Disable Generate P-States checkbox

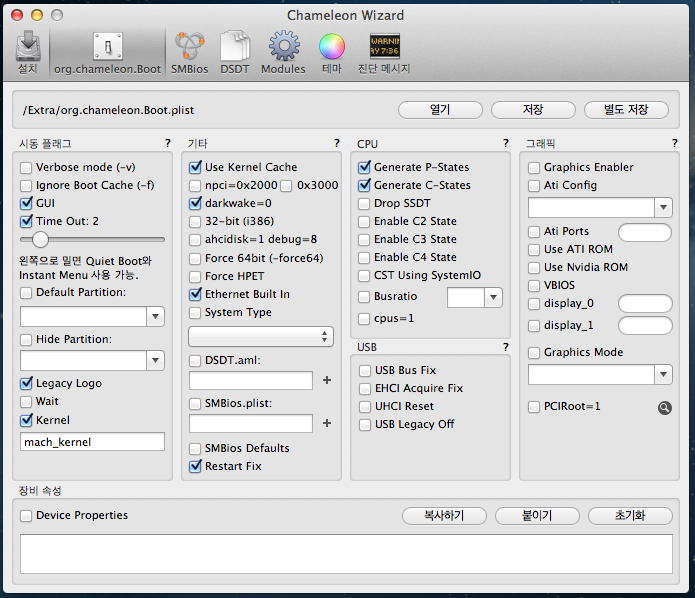click(364, 168)
